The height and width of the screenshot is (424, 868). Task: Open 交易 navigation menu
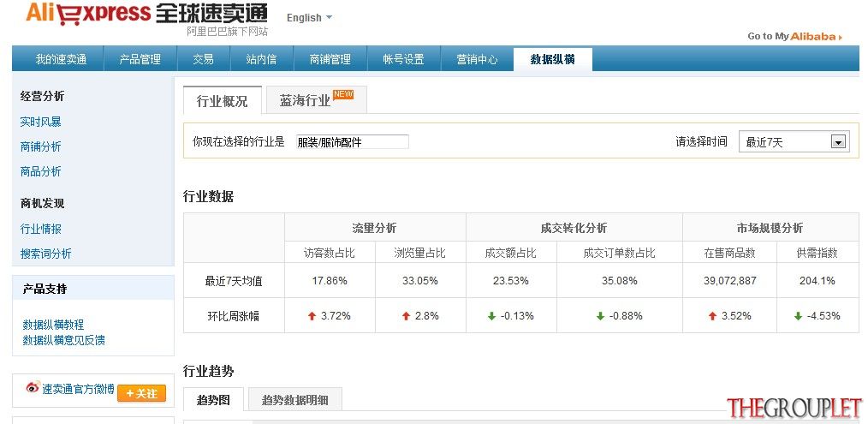click(x=203, y=59)
